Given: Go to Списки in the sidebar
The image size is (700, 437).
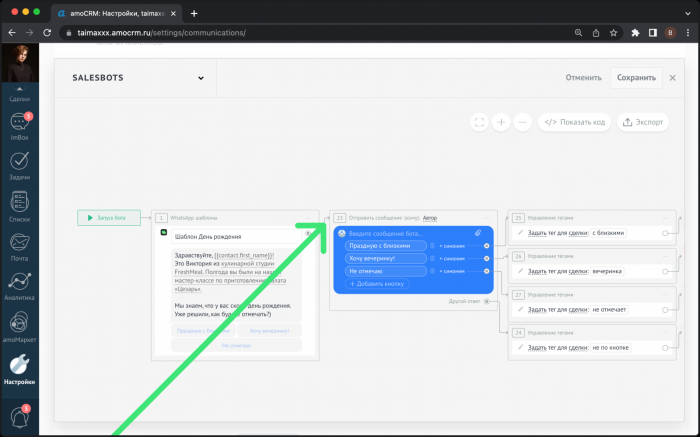Looking at the screenshot, I should (x=19, y=205).
